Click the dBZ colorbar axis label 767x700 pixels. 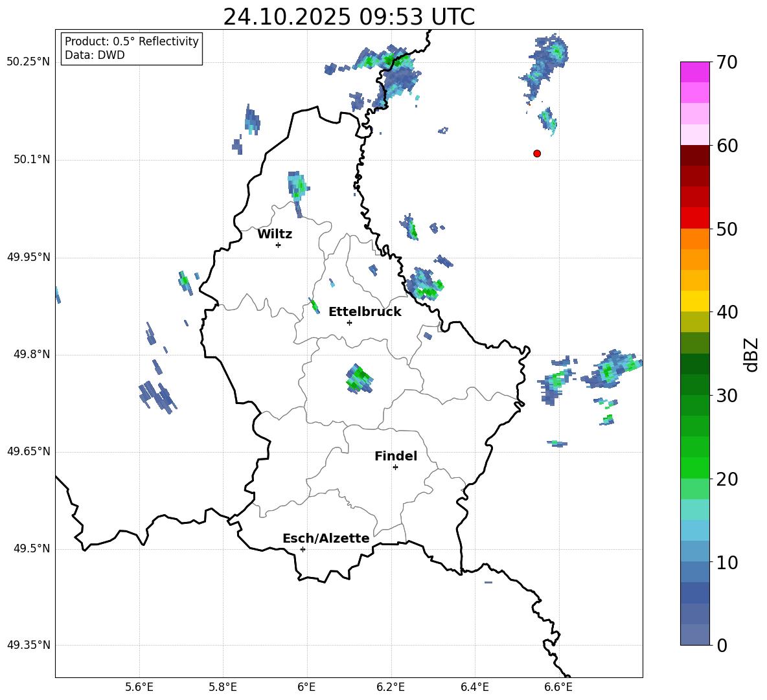point(751,354)
